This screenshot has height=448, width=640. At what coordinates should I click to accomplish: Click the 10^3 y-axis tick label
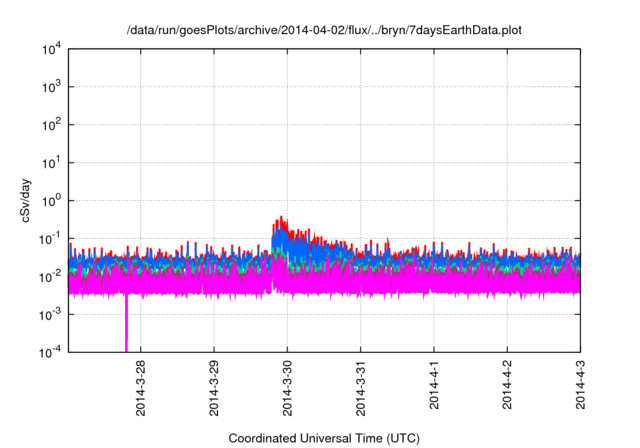point(51,87)
